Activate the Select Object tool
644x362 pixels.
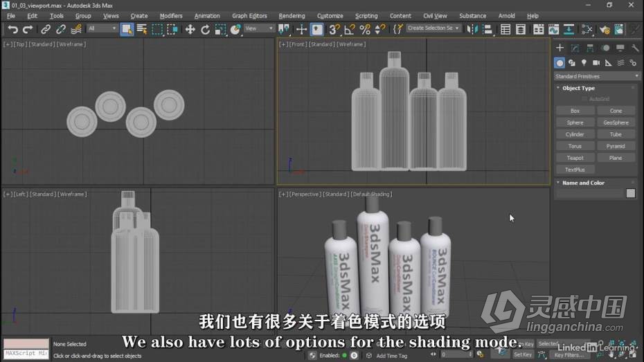point(127,29)
